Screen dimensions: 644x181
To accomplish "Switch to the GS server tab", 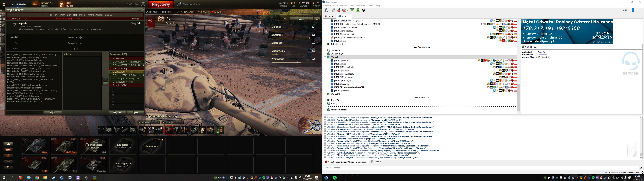I will (329, 16).
